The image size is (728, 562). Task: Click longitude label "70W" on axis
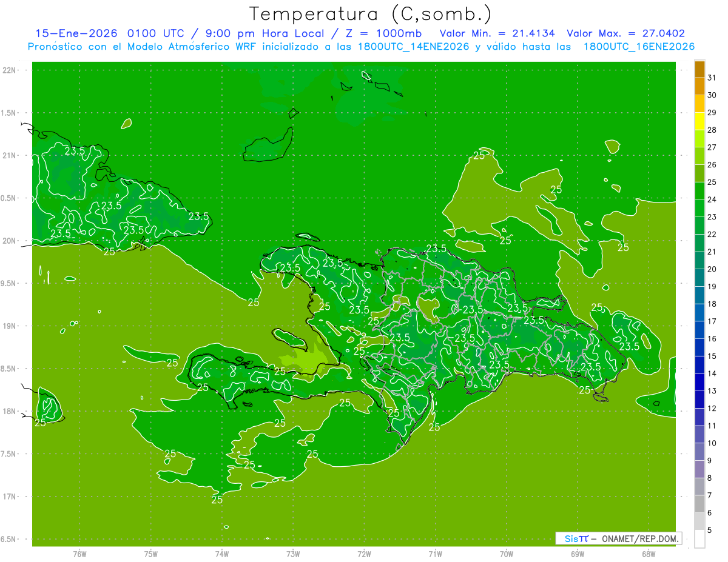pos(506,554)
